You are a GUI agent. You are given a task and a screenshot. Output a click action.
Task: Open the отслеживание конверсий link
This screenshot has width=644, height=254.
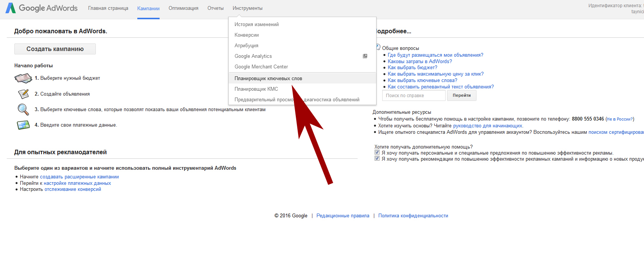tap(73, 189)
